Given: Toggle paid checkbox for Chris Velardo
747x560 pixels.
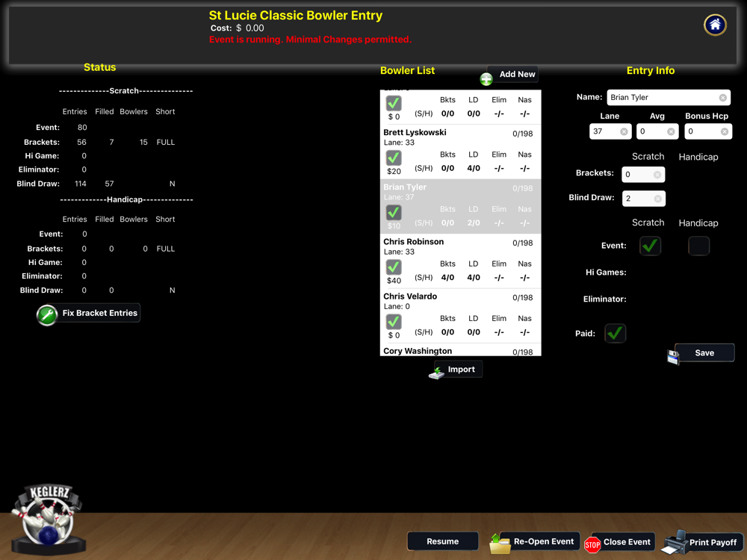Looking at the screenshot, I should (x=394, y=322).
